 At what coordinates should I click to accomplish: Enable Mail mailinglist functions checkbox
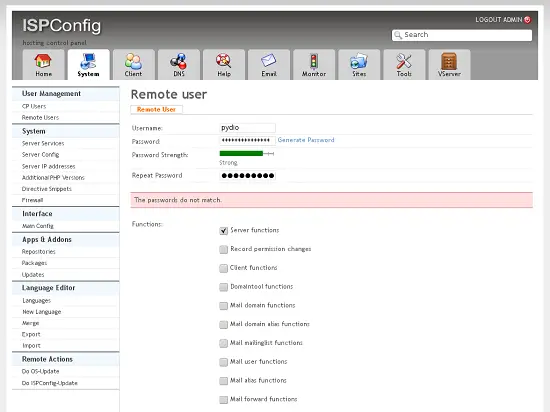(223, 343)
